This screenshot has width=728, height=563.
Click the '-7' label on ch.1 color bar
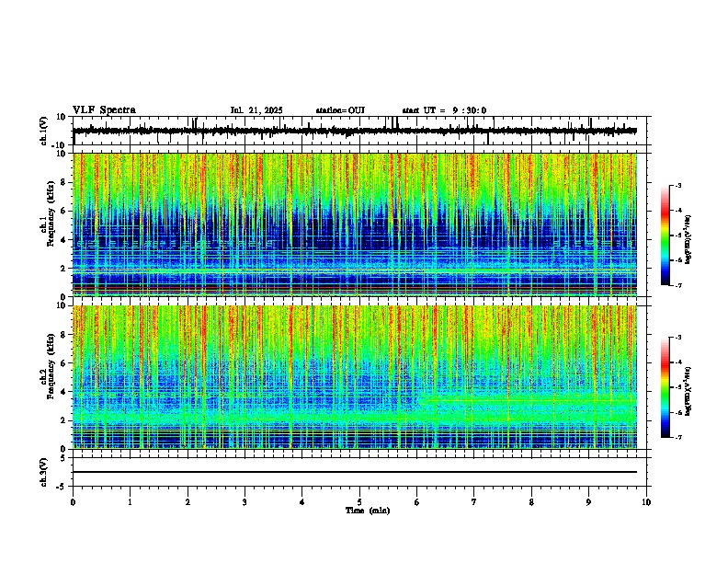click(677, 285)
